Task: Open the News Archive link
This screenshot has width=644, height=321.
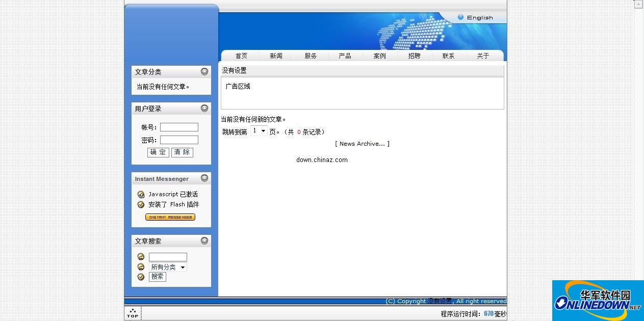Action: tap(362, 144)
